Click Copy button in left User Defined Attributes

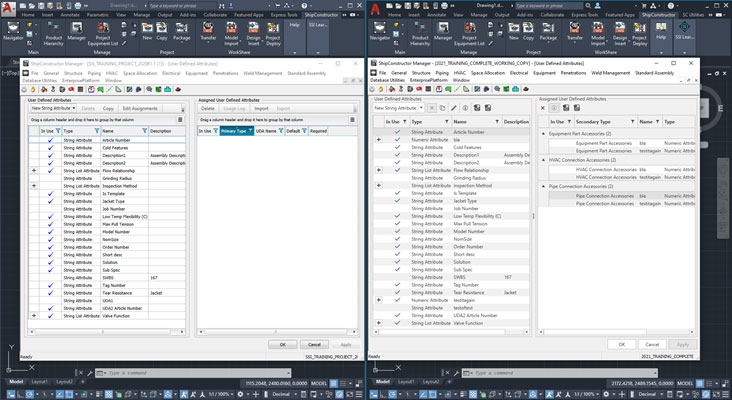(108, 108)
